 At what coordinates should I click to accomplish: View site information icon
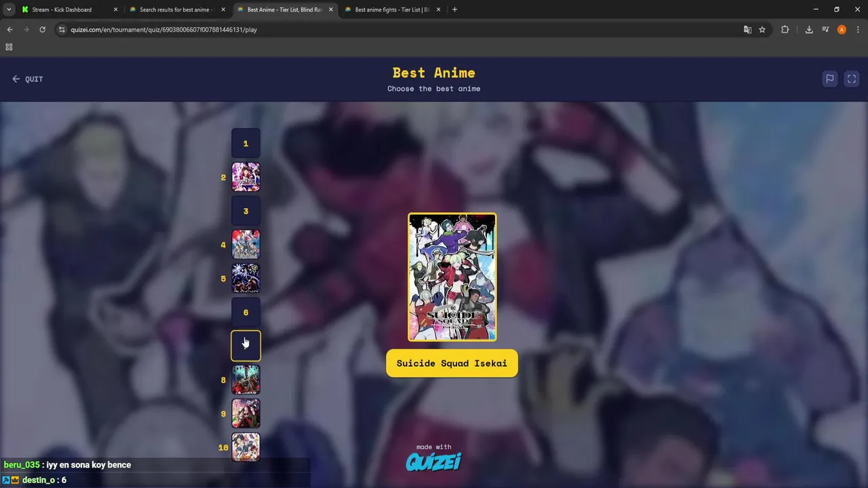tap(62, 30)
